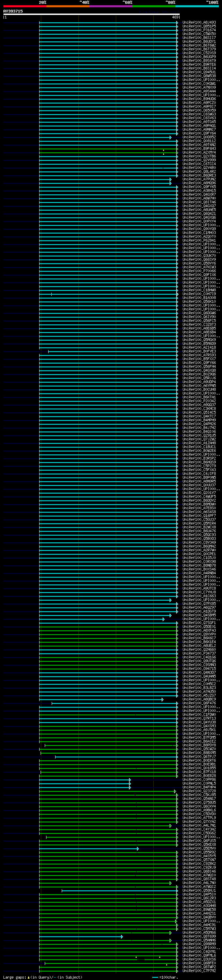Screen dimensions: 222x980
Task: Select hit label UniRef100_B6T379
Action: 199,49
